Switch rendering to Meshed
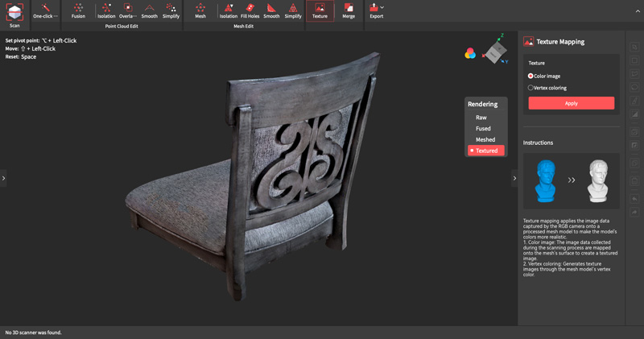 pos(485,140)
